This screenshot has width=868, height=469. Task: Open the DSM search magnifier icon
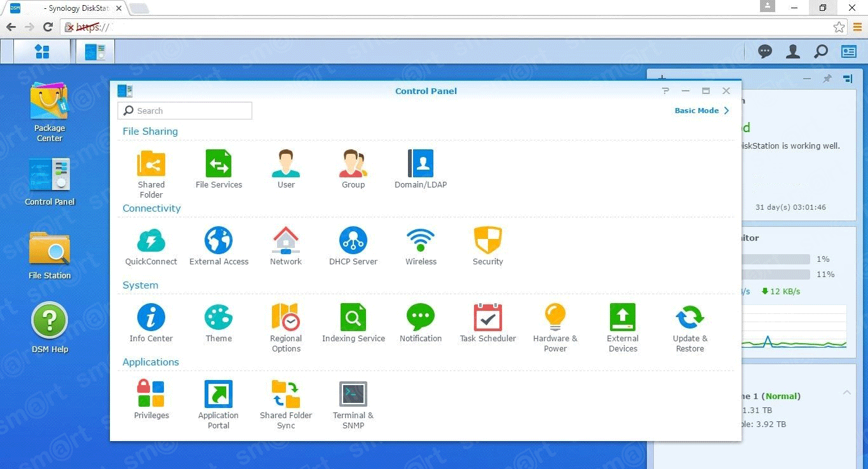click(x=821, y=51)
